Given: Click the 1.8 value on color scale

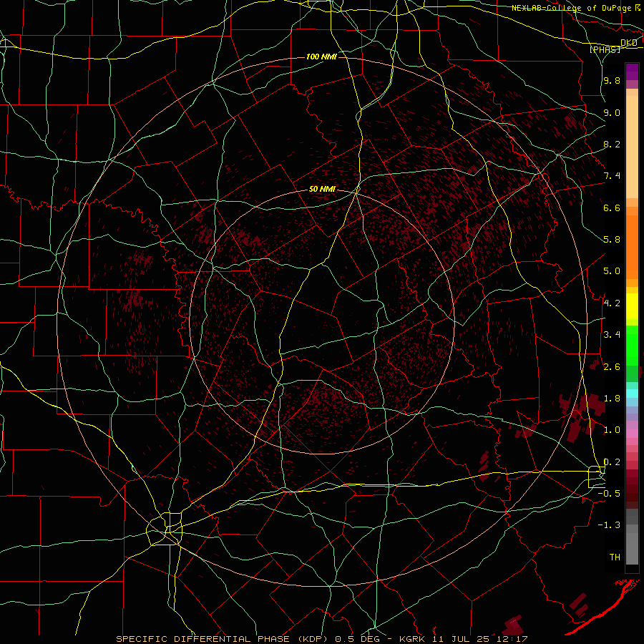Looking at the screenshot, I should (x=612, y=399).
